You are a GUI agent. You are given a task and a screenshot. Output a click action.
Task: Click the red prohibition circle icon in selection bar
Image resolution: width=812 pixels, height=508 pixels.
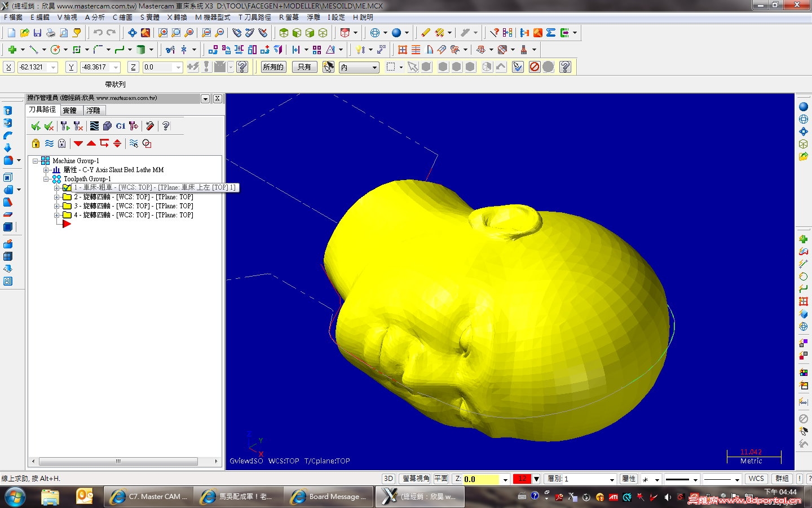click(x=535, y=67)
